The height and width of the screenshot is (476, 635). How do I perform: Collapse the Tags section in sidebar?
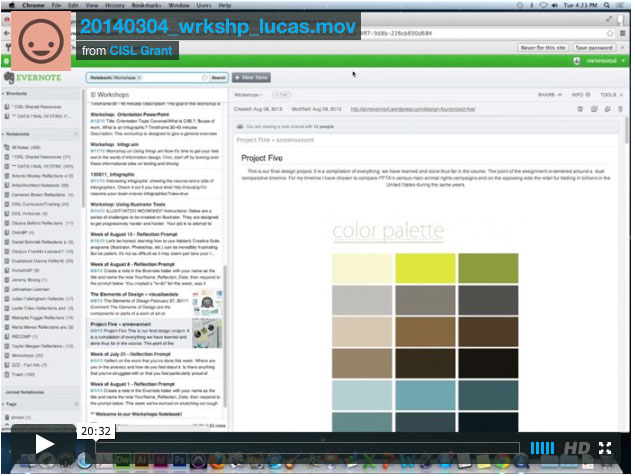(x=10, y=404)
